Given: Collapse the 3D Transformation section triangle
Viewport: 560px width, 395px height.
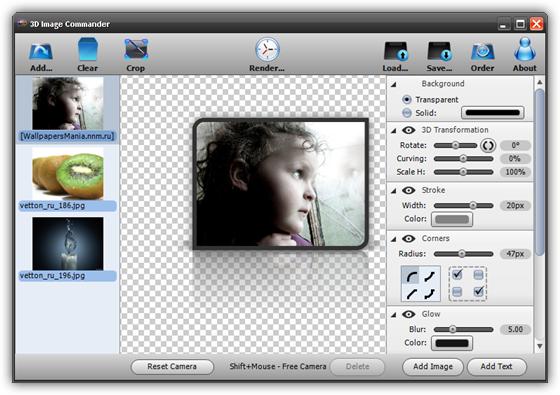Looking at the screenshot, I should pos(394,131).
